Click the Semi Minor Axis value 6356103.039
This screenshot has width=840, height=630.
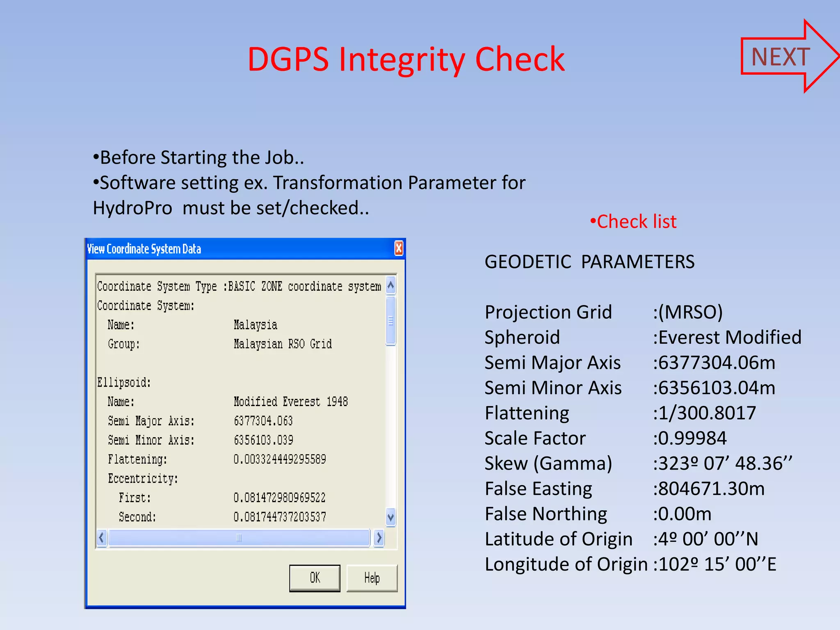point(263,440)
